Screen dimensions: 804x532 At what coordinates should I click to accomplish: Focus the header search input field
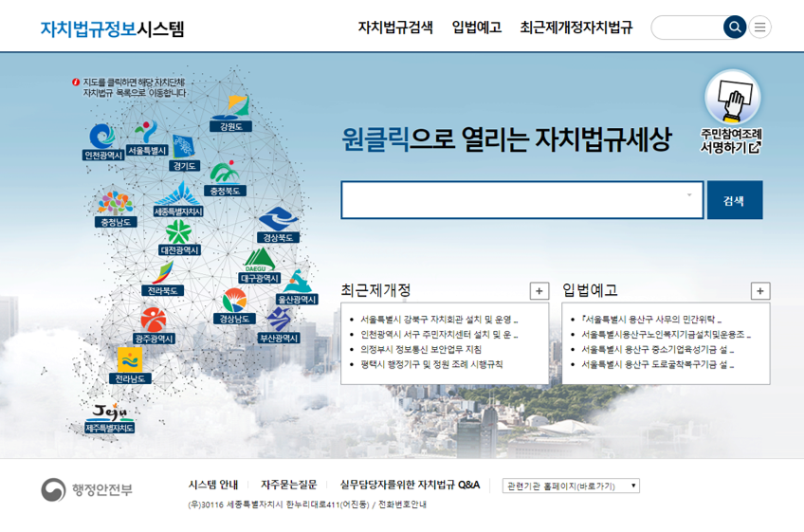click(687, 28)
